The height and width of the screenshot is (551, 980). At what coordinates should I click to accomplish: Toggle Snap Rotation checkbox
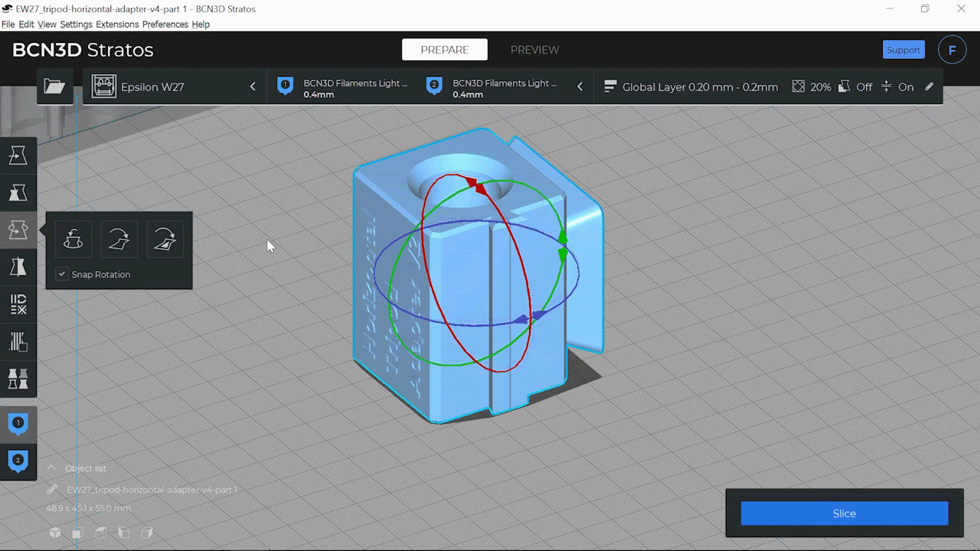click(x=62, y=274)
